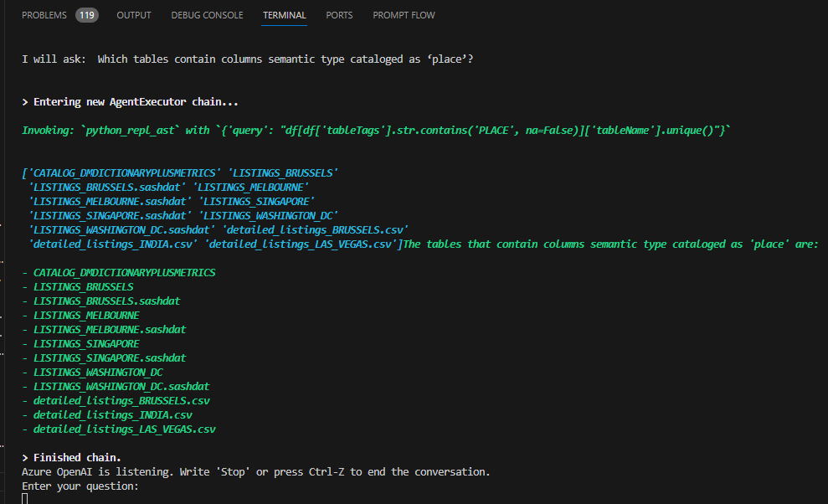Click the "Entering new AgentExecutor chain..." line
828x504 pixels.
point(136,102)
